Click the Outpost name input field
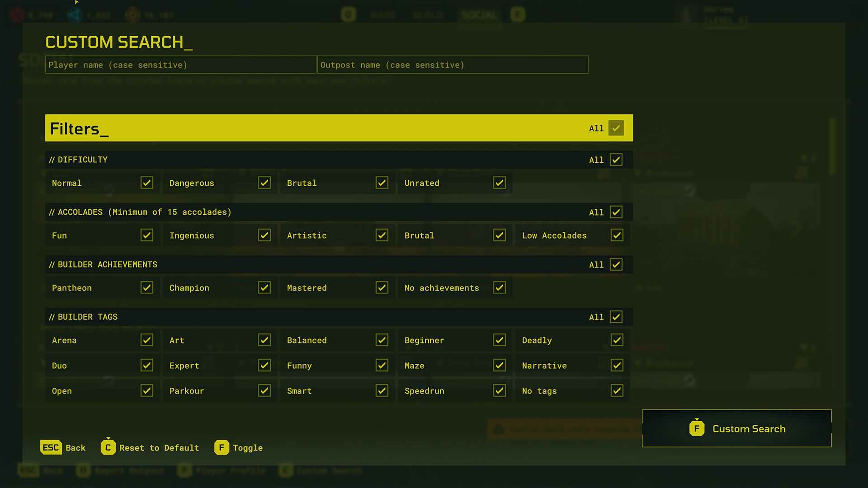The image size is (868, 488). (x=453, y=65)
